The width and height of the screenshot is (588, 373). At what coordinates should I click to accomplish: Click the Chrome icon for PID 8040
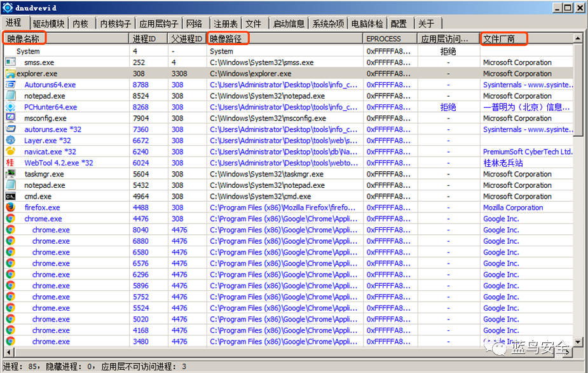coord(11,230)
